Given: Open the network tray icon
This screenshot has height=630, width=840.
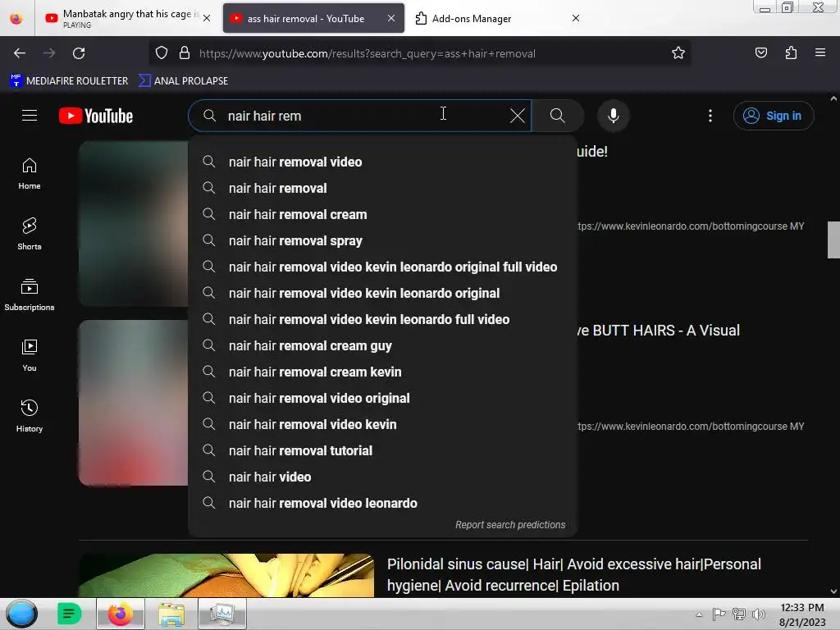Looking at the screenshot, I should click(739, 614).
